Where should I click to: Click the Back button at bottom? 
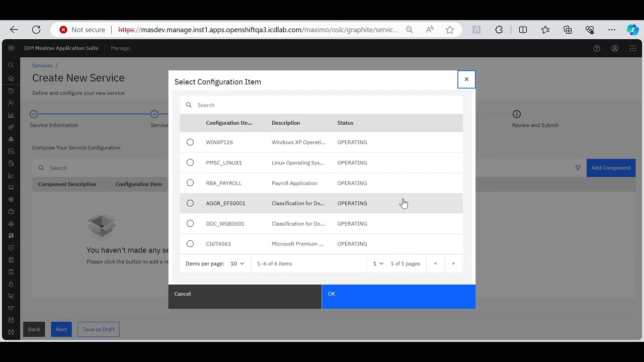34,329
